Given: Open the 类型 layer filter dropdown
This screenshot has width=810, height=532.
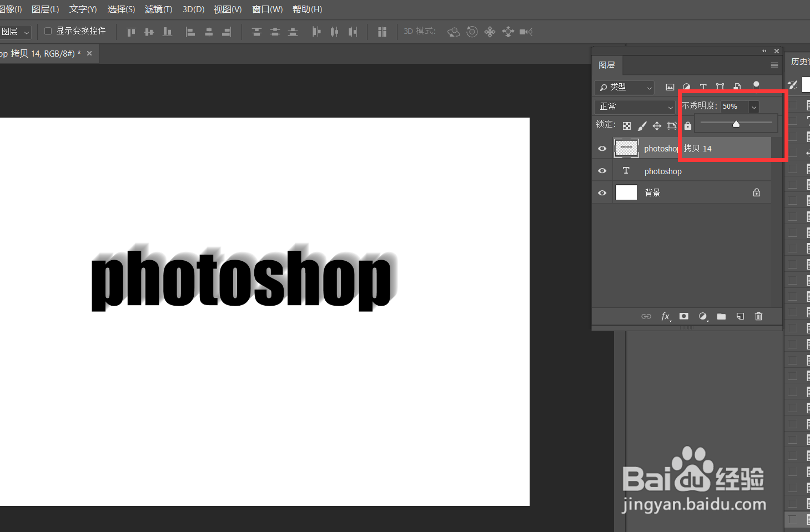Looking at the screenshot, I should point(624,87).
